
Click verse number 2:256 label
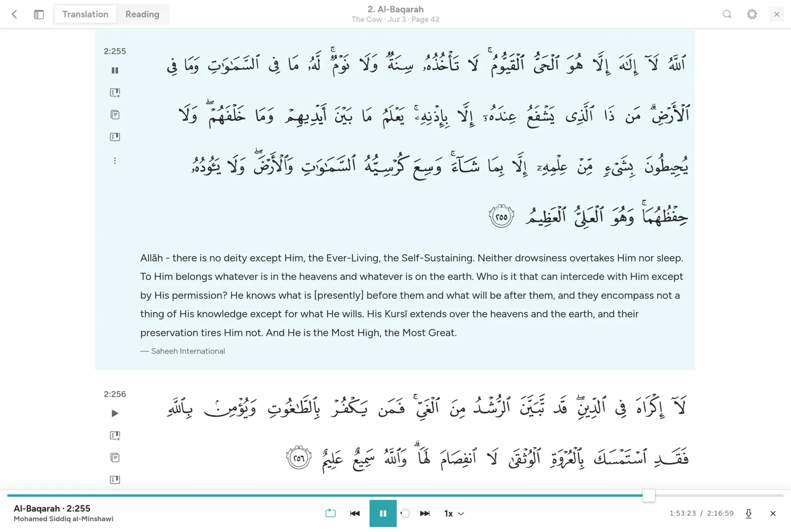115,394
